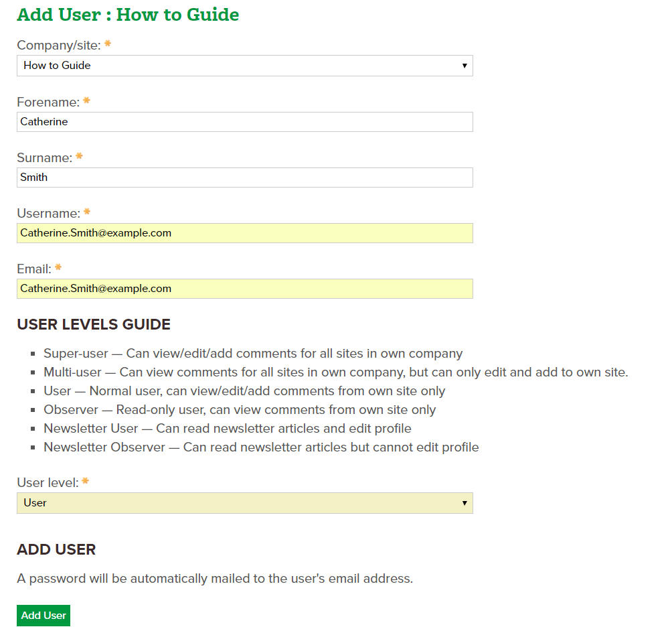This screenshot has height=631, width=672.
Task: Click the Newsletter Observer description line
Action: pos(261,447)
